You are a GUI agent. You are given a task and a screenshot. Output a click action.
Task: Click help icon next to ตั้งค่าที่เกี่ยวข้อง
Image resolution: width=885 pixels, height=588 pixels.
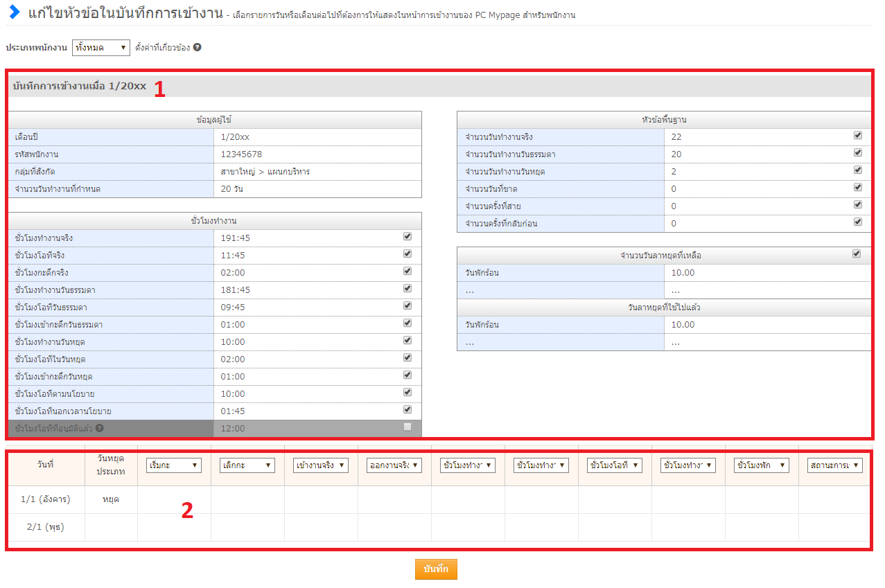pos(198,48)
